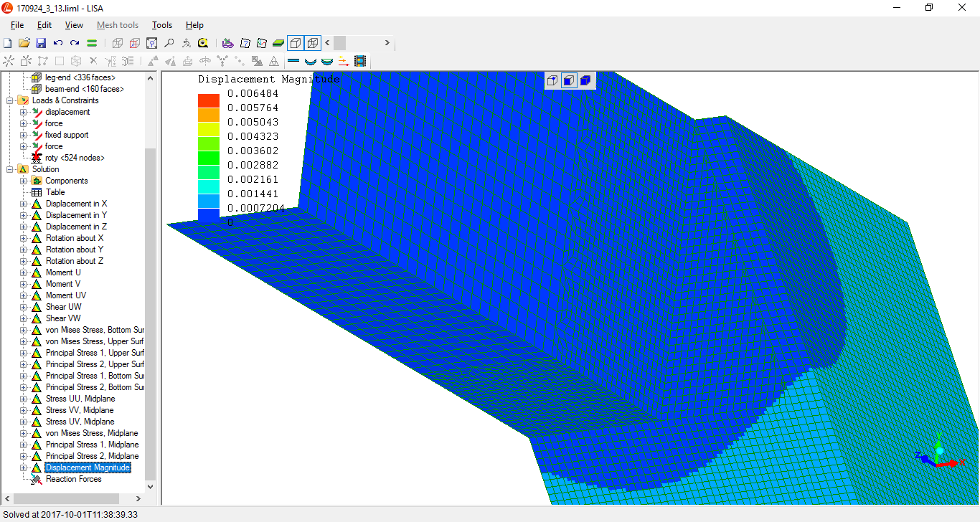Click the green Solve icon
Screen dimensions: 980x522
coord(93,43)
